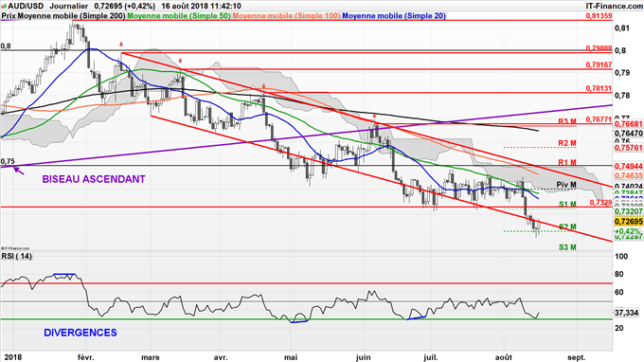Click the +0,42% change tag on the axis
Image resolution: width=644 pixels, height=362 pixels.
coord(628,231)
